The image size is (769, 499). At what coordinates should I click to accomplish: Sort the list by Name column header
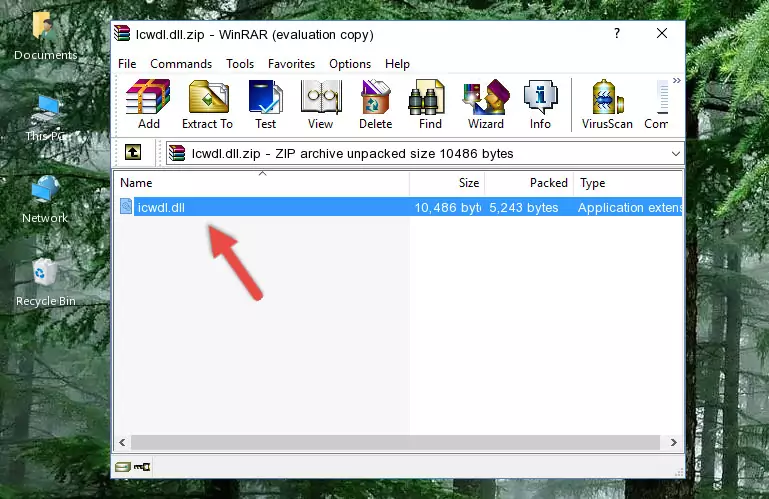pyautogui.click(x=262, y=183)
